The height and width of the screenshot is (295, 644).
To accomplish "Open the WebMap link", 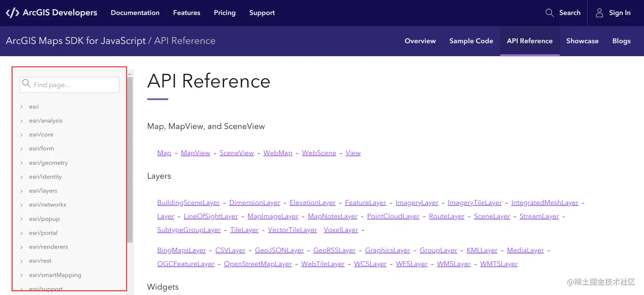I will tap(278, 153).
